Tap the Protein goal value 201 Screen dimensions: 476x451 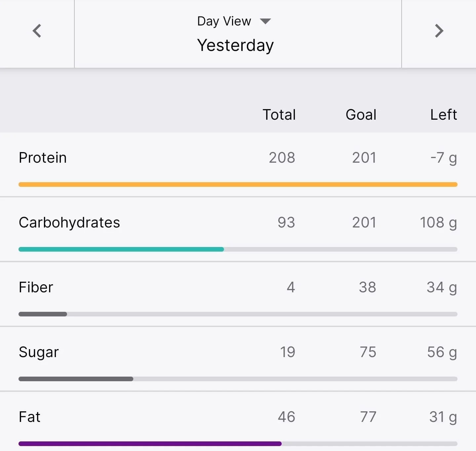point(364,158)
